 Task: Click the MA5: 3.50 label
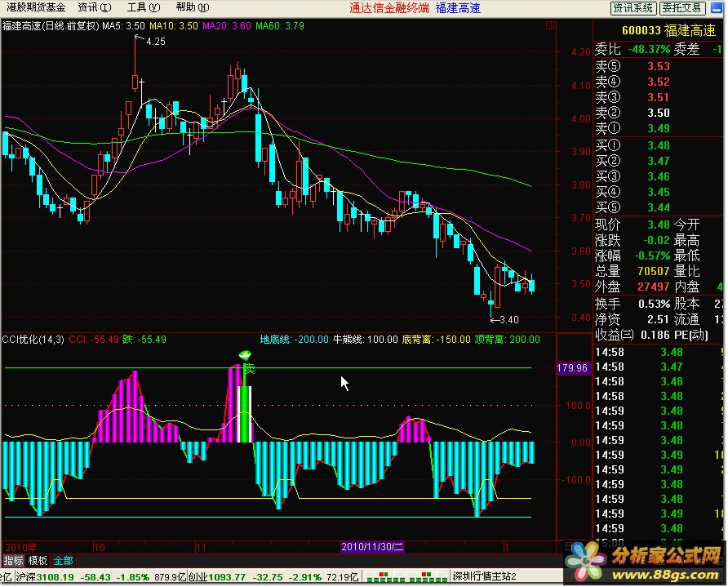[123, 26]
